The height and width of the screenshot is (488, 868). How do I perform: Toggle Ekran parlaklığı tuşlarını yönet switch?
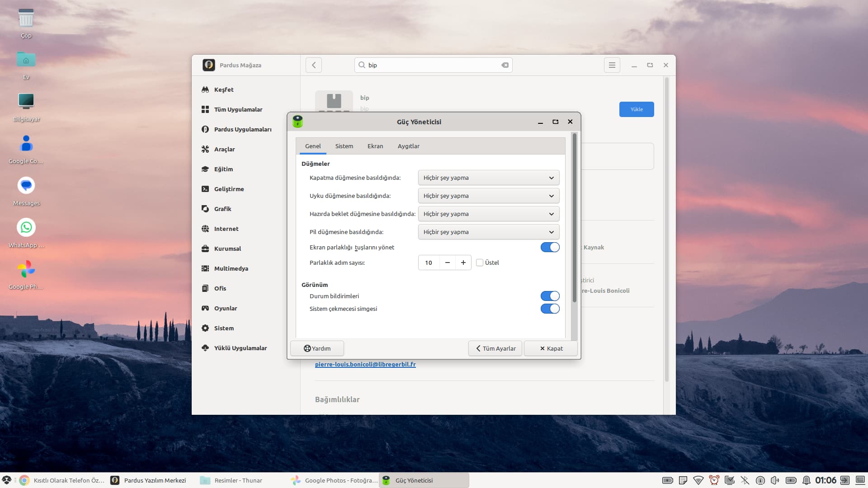[550, 247]
